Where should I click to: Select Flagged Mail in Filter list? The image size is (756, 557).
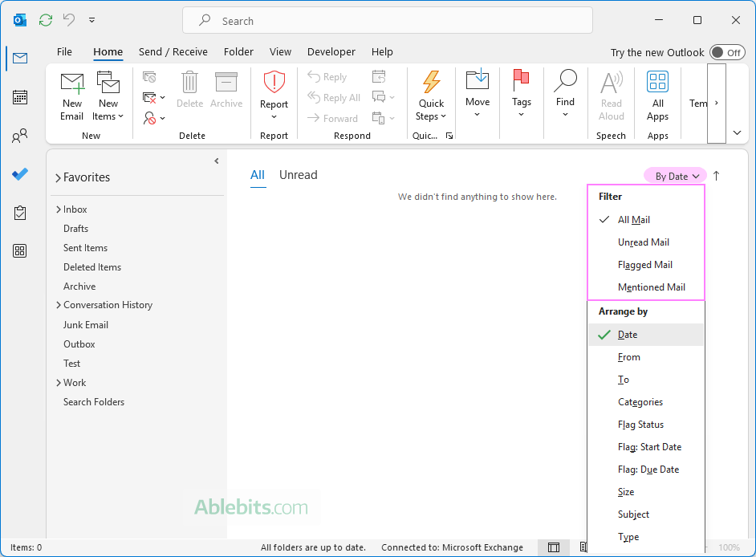(644, 265)
